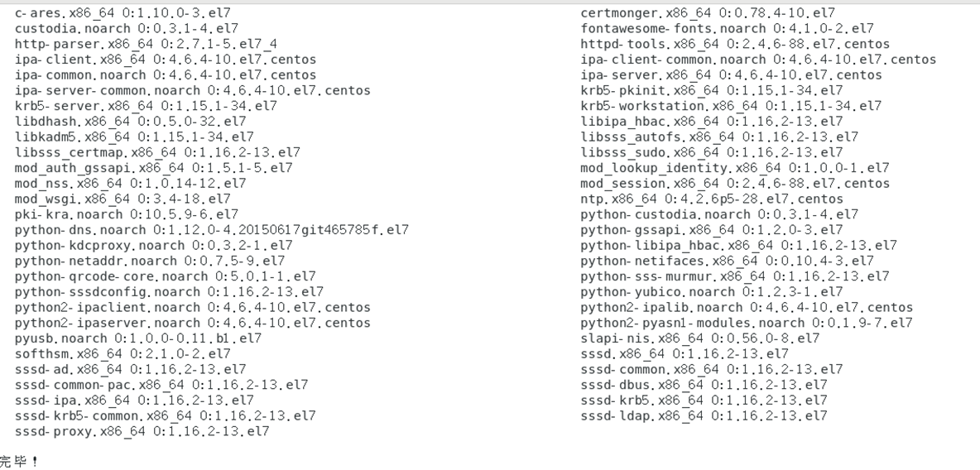Click the sssd-proxy.x86_64 entry
The height and width of the screenshot is (470, 980).
point(142,432)
